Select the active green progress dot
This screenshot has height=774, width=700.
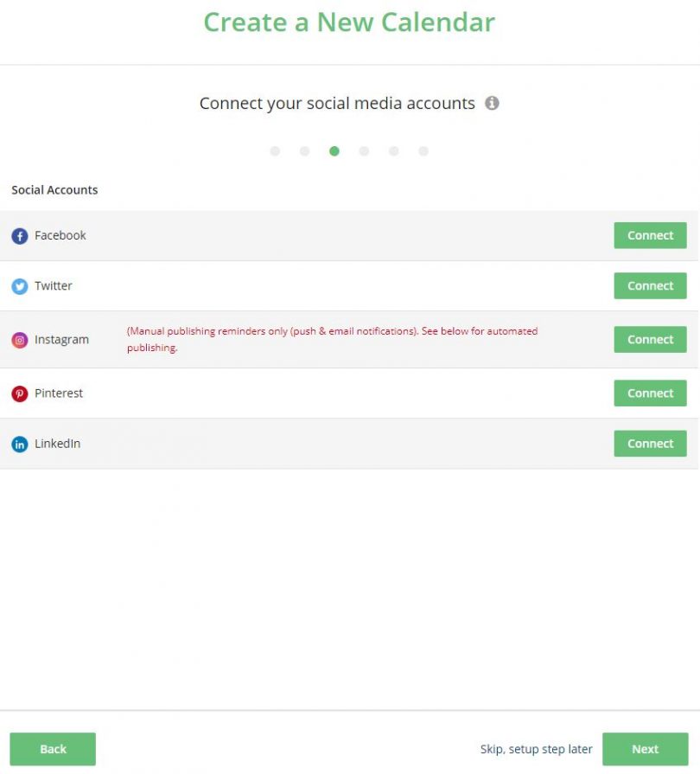pyautogui.click(x=335, y=150)
